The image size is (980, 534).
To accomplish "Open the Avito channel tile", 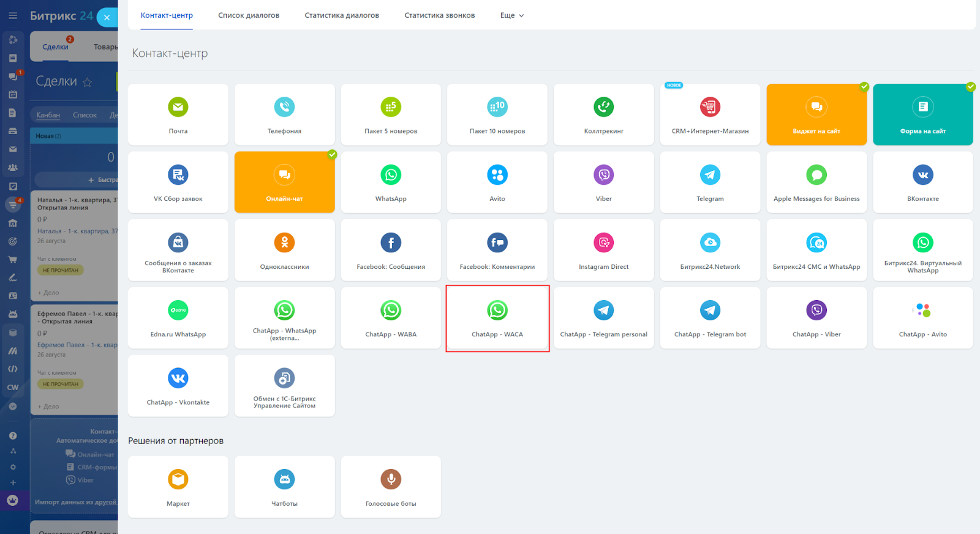I will point(497,182).
